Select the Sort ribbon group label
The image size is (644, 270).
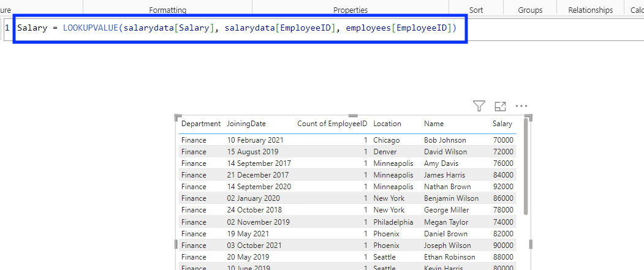(x=476, y=10)
